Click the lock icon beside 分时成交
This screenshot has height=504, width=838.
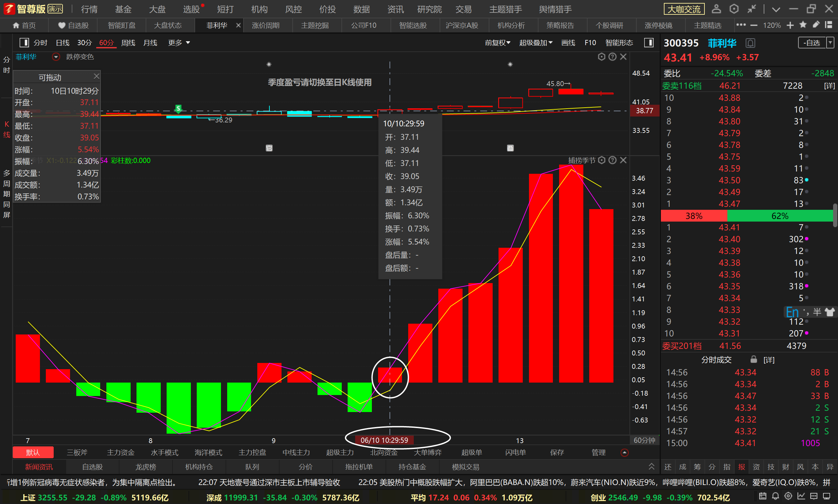tap(754, 359)
